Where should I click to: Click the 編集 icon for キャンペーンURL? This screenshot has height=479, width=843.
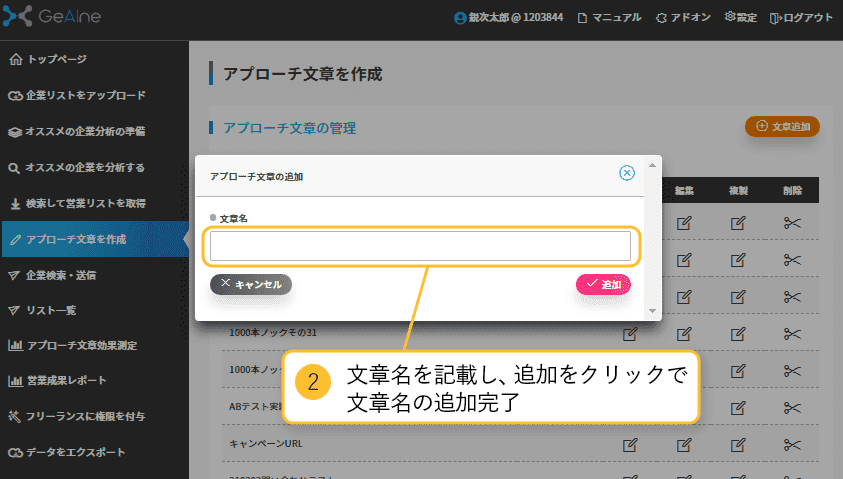(x=684, y=445)
